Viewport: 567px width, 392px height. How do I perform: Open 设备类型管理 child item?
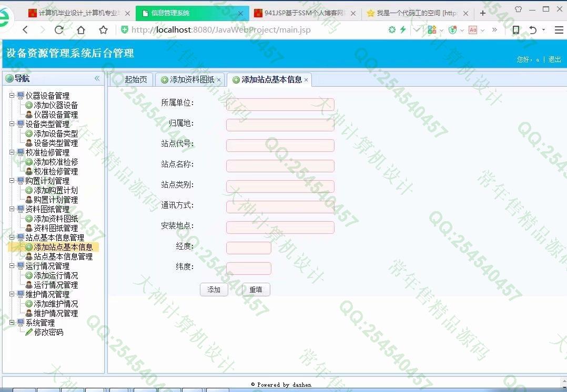click(x=55, y=143)
